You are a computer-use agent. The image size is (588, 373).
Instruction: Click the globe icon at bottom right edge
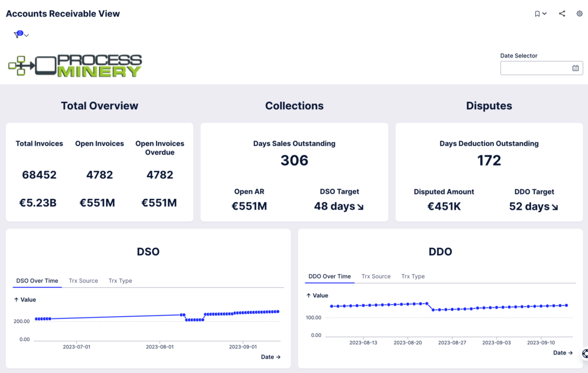[x=585, y=354]
